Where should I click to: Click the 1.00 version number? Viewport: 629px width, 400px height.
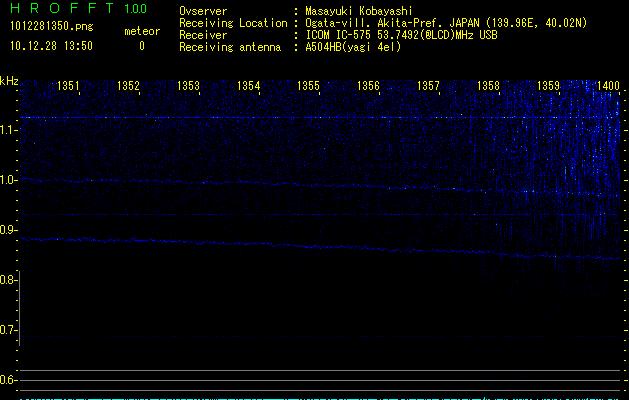(134, 9)
